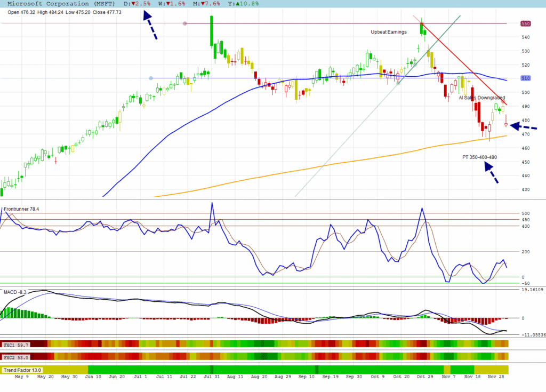546x392 pixels.
Task: Select the round handle on the 550 line
Action: tap(184, 23)
